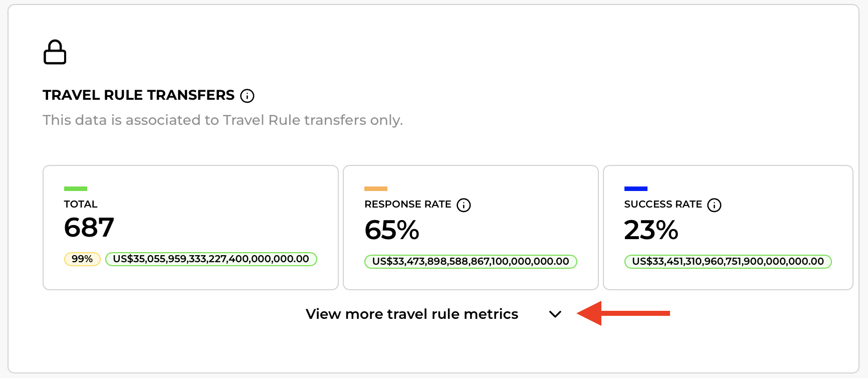Click the blue bar above Success Rate
The height and width of the screenshot is (378, 868).
point(636,189)
